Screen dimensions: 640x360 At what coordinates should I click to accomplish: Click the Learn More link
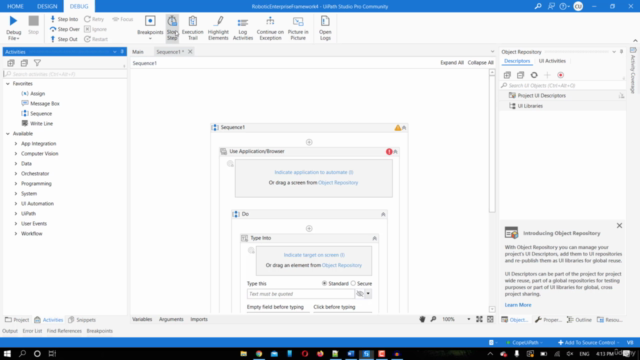[x=518, y=305]
